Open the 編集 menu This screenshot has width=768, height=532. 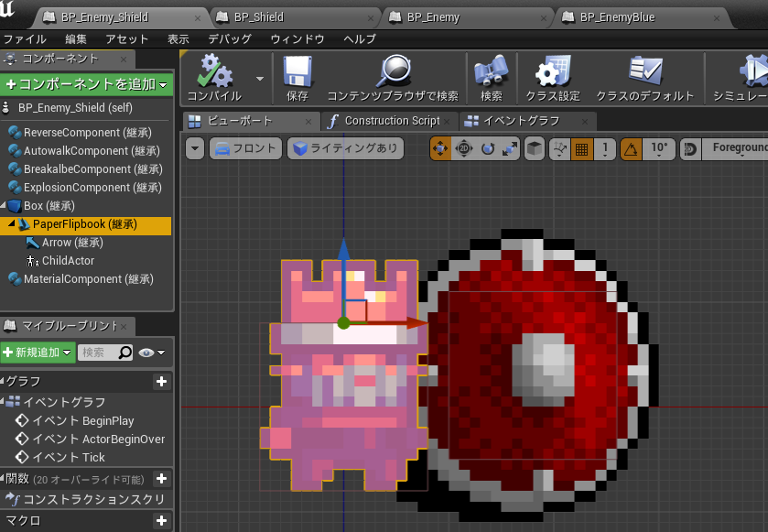pos(76,39)
